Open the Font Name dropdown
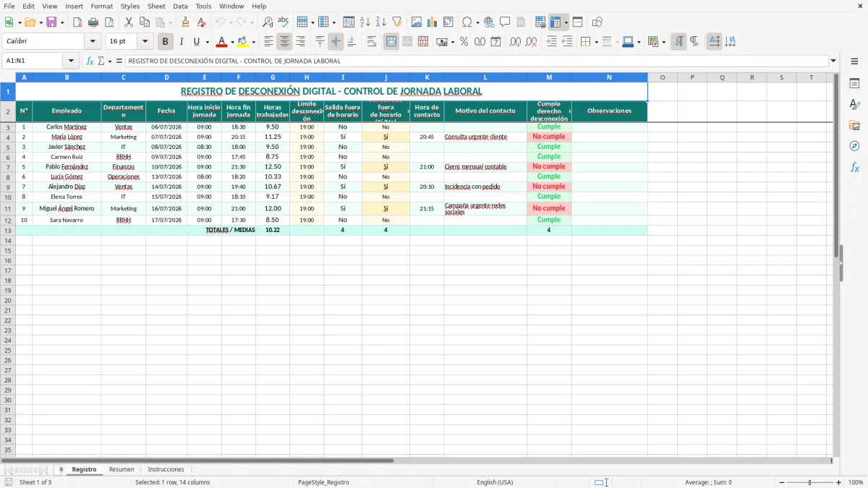868x488 pixels. [93, 42]
